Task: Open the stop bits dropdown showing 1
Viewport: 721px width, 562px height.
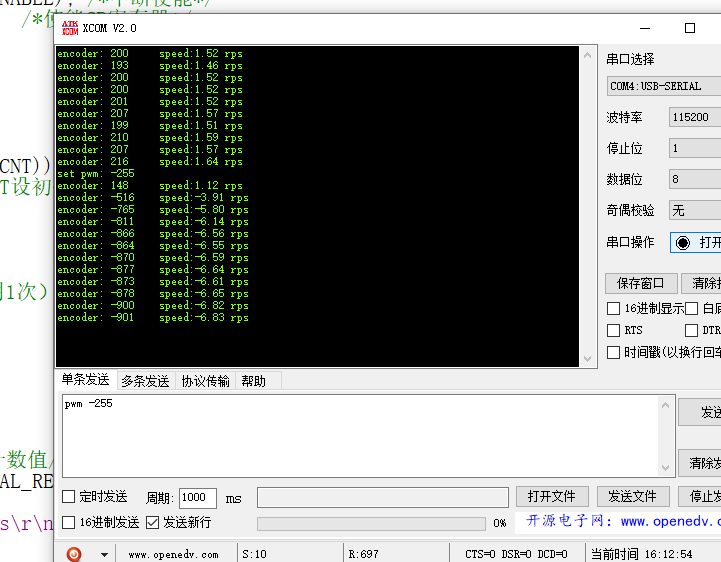Action: click(x=695, y=148)
